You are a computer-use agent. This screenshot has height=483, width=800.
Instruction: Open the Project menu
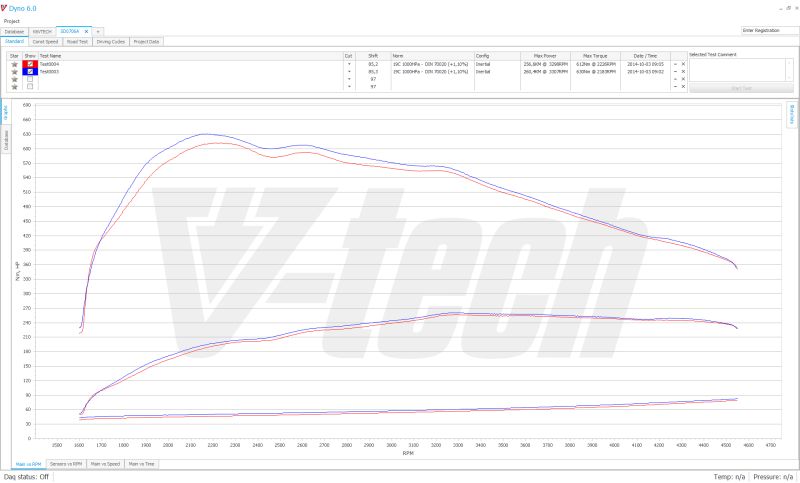pyautogui.click(x=12, y=21)
